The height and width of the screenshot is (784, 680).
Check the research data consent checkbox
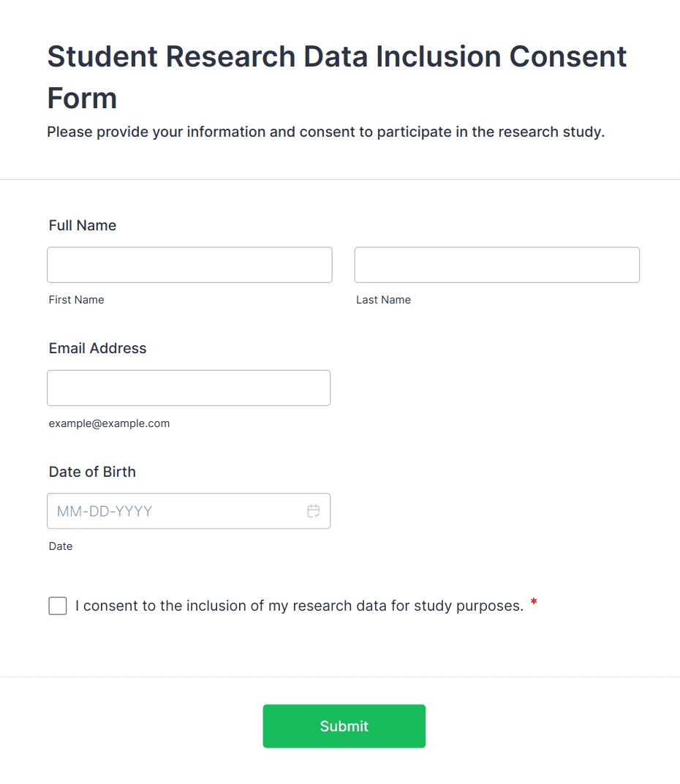58,606
